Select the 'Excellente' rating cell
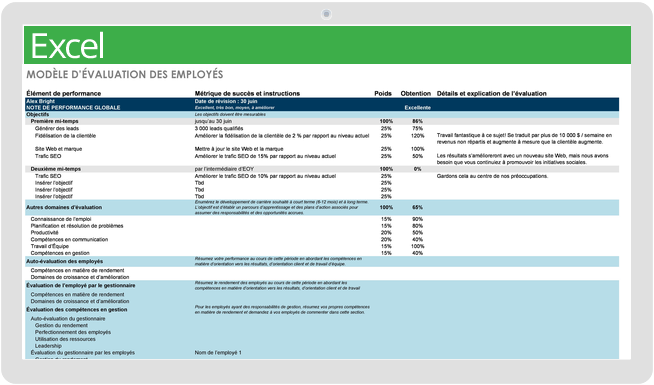The height and width of the screenshot is (385, 654). click(418, 108)
